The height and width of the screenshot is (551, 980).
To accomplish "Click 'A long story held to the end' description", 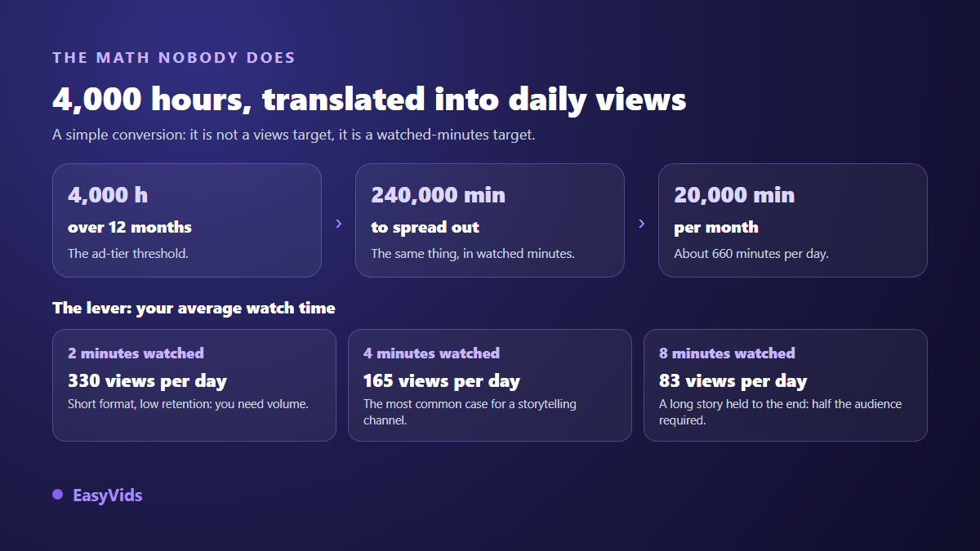I will [x=781, y=412].
